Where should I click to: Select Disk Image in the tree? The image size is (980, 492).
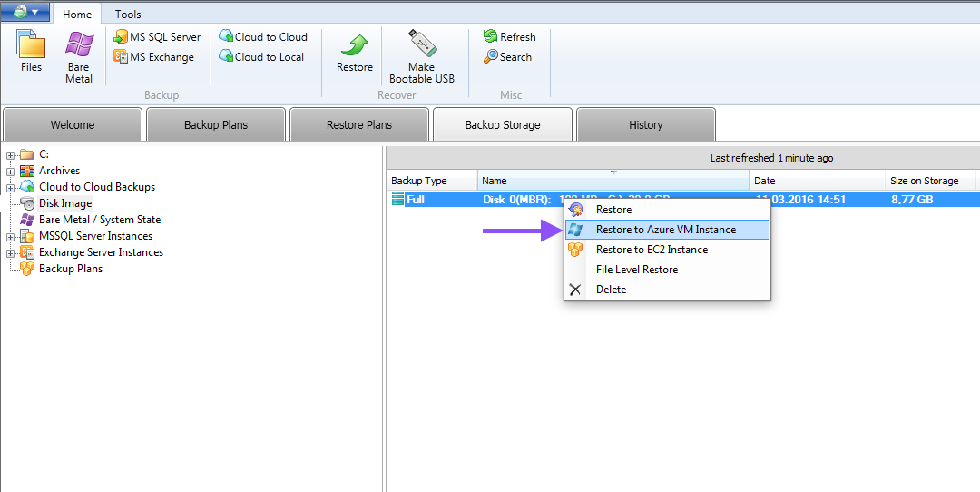click(x=65, y=203)
